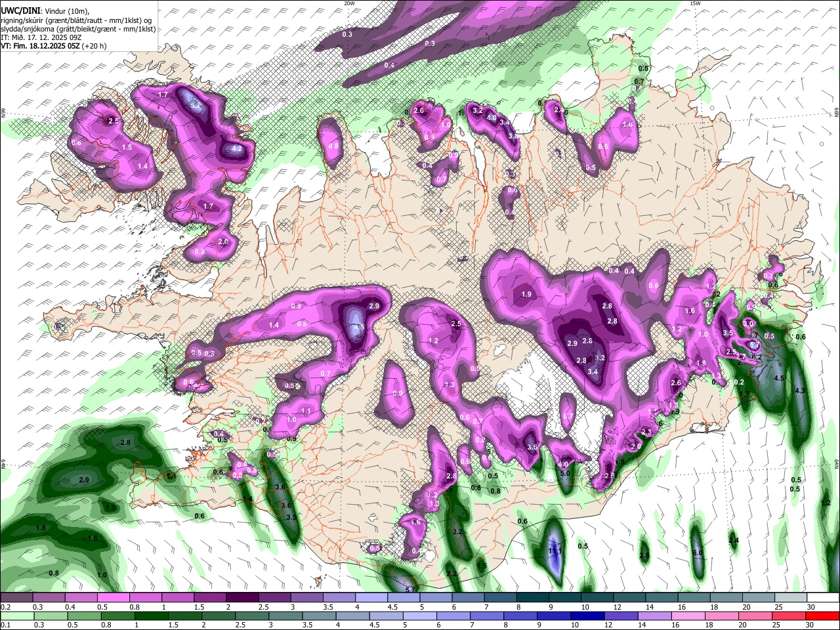Click the 6.2 value in the eastern fjords
This screenshot has height=630, width=840.
757,357
